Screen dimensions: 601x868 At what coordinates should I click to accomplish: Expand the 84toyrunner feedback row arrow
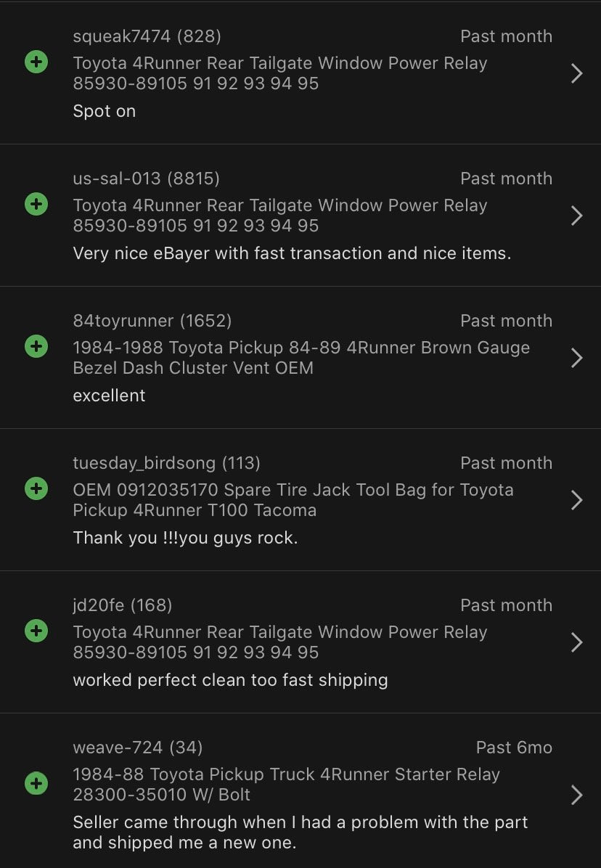[x=576, y=358]
